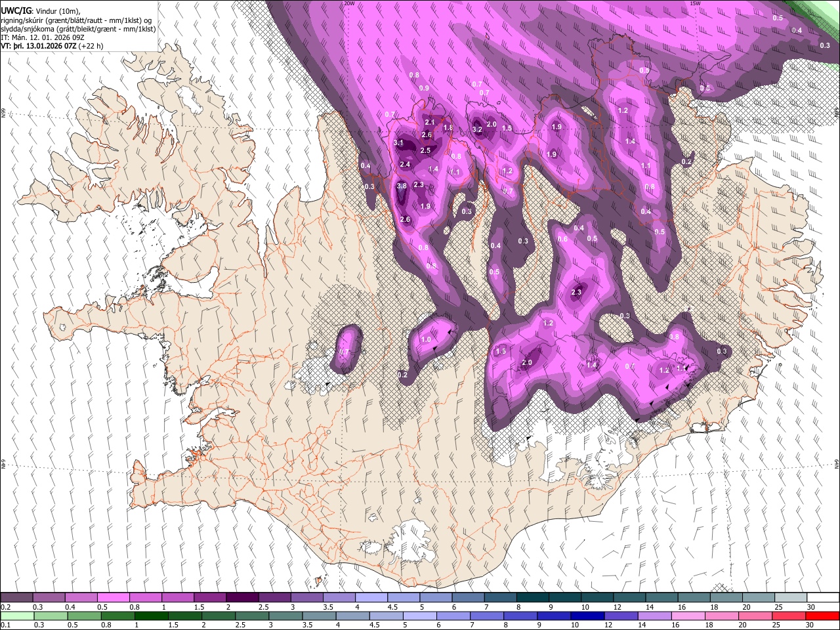Select the pale green lower legend swatch labeled 0.1
Screen dimensions: 840x630
pyautogui.click(x=16, y=616)
